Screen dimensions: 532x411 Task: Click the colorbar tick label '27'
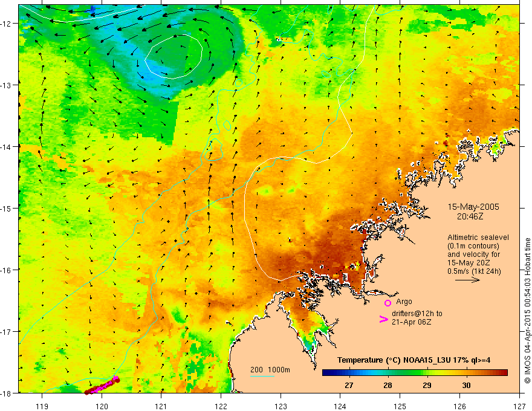pyautogui.click(x=349, y=385)
